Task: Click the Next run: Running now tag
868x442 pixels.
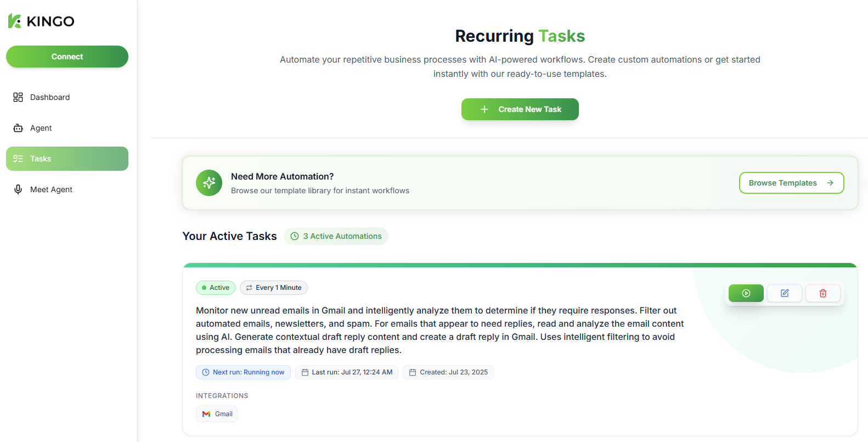Action: tap(243, 372)
